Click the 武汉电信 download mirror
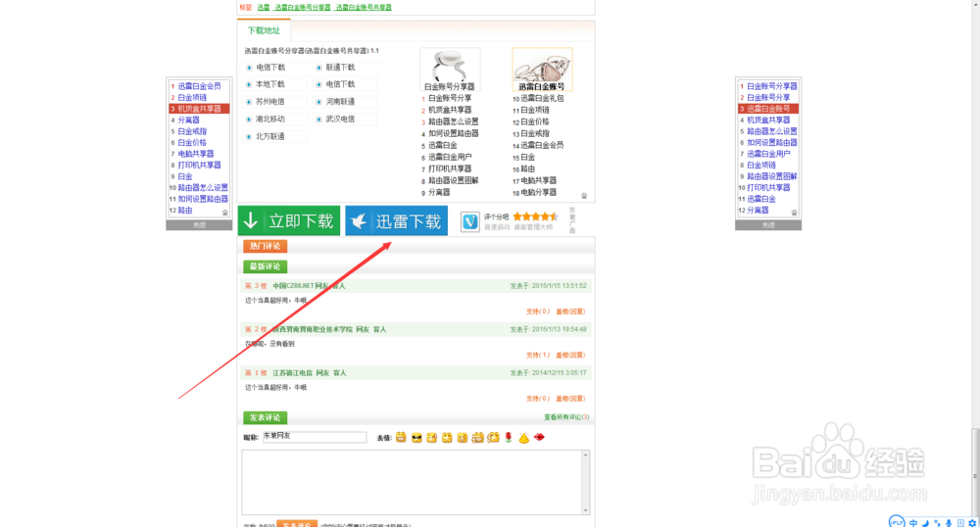The width and height of the screenshot is (980, 527). tap(341, 120)
